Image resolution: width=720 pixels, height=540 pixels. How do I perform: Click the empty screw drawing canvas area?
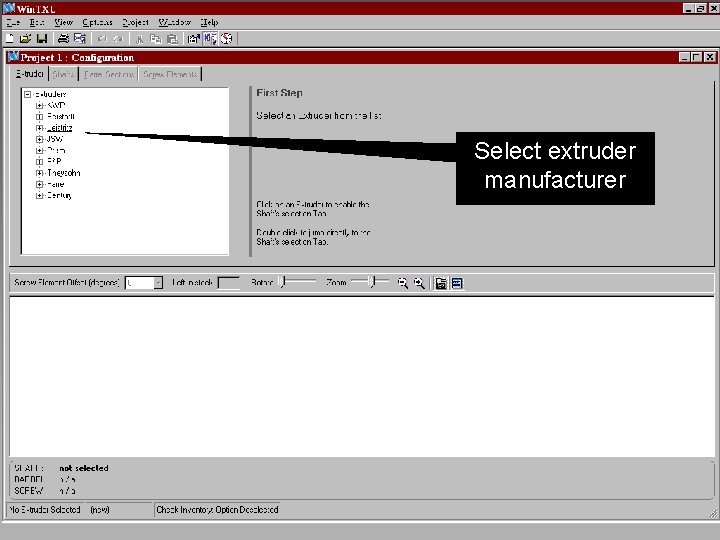click(x=362, y=377)
